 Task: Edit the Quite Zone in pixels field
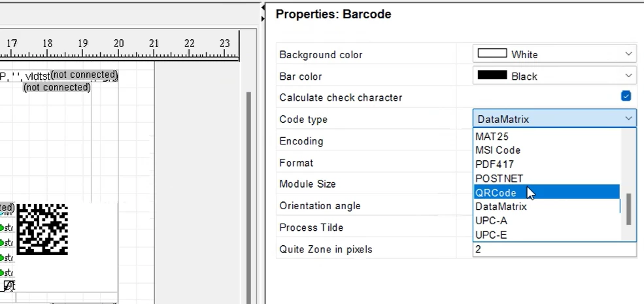554,249
